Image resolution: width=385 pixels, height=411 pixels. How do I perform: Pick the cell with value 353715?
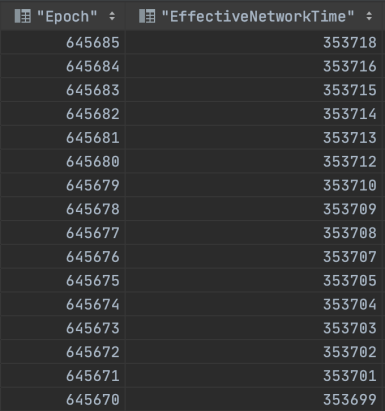pyautogui.click(x=254, y=90)
